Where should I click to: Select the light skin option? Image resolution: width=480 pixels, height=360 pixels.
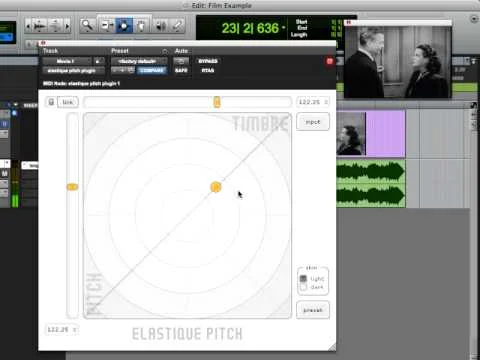[303, 278]
